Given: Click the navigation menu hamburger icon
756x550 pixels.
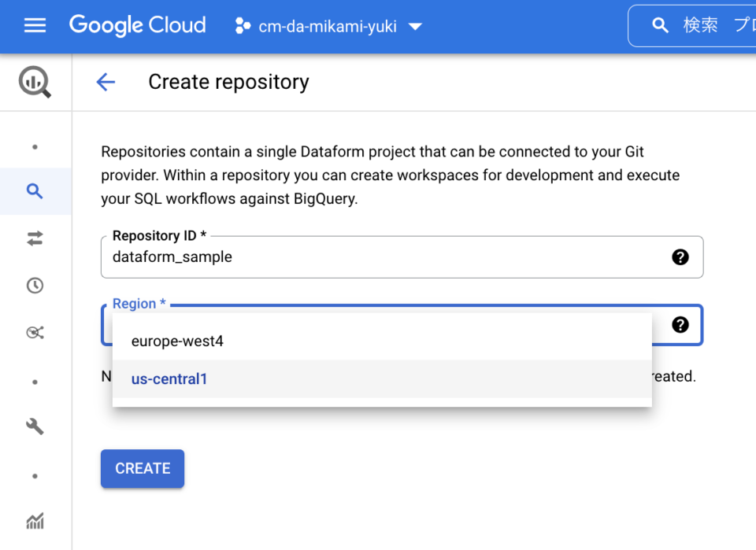Looking at the screenshot, I should tap(35, 24).
